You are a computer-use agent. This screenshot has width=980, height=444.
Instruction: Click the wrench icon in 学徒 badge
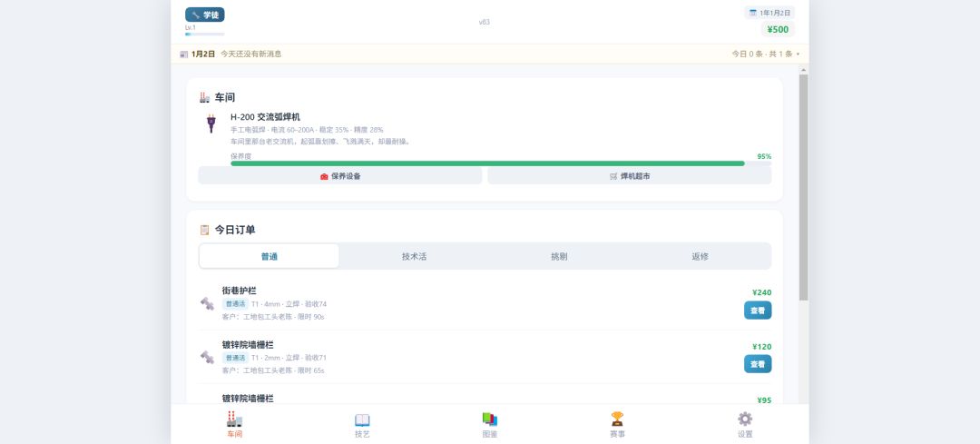coord(196,15)
